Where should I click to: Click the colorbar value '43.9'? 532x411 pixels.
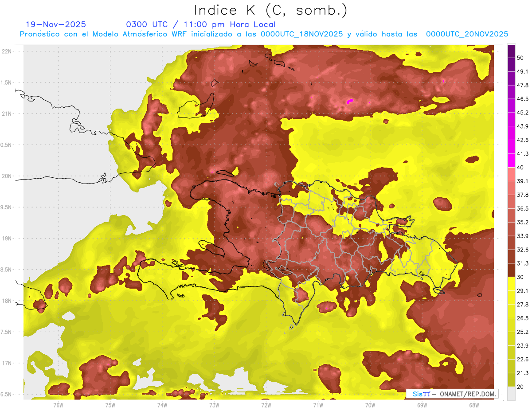(x=523, y=126)
